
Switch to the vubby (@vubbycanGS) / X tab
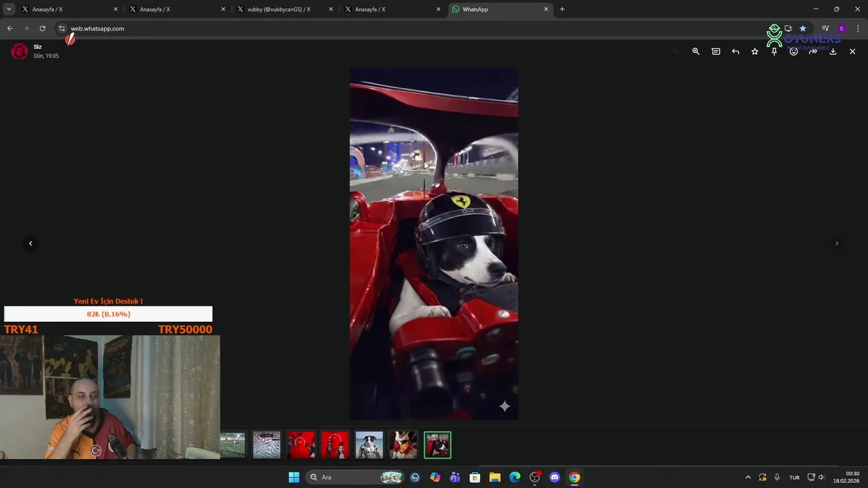(x=284, y=9)
